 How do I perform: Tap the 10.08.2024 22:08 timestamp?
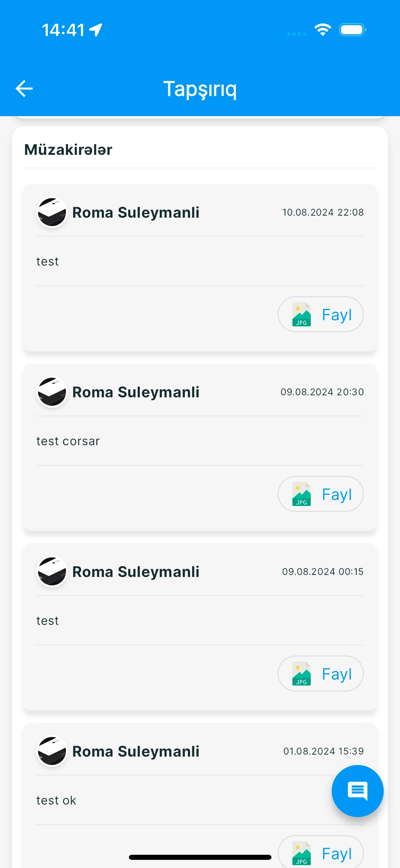click(323, 212)
